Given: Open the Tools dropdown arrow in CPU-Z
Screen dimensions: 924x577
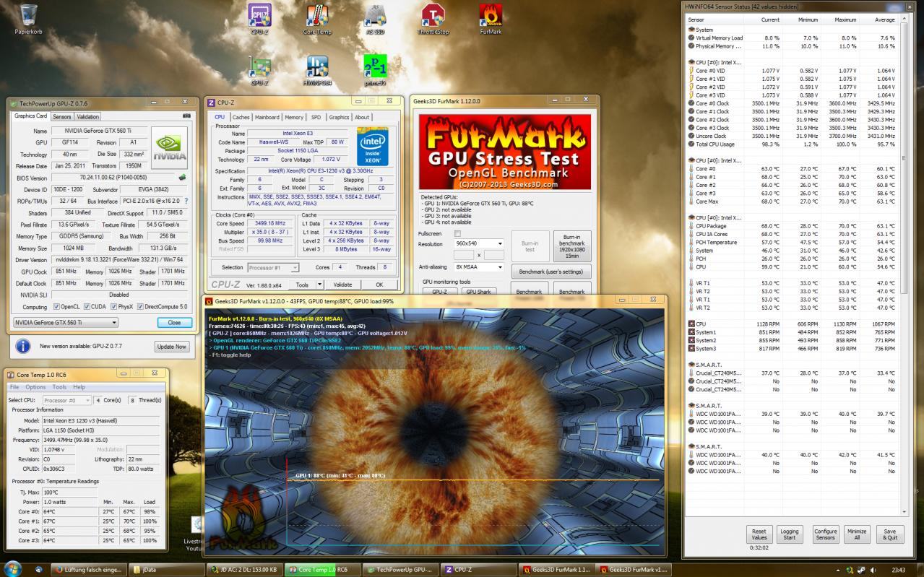Looking at the screenshot, I should pos(320,285).
